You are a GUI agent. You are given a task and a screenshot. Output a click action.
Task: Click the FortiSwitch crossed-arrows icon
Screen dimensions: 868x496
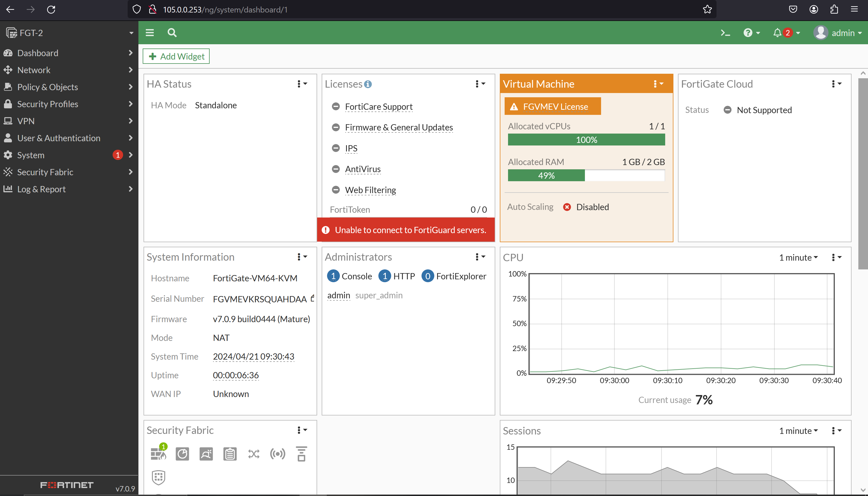click(x=254, y=454)
